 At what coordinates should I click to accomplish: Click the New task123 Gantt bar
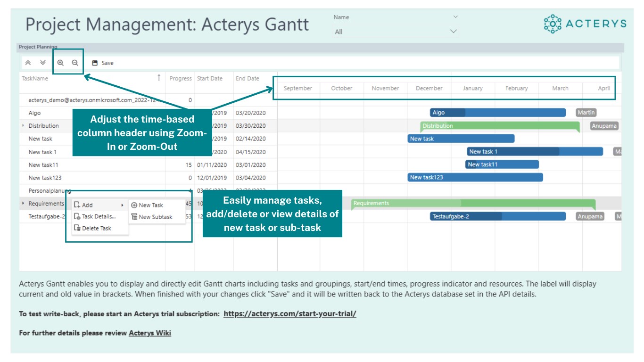475,177
